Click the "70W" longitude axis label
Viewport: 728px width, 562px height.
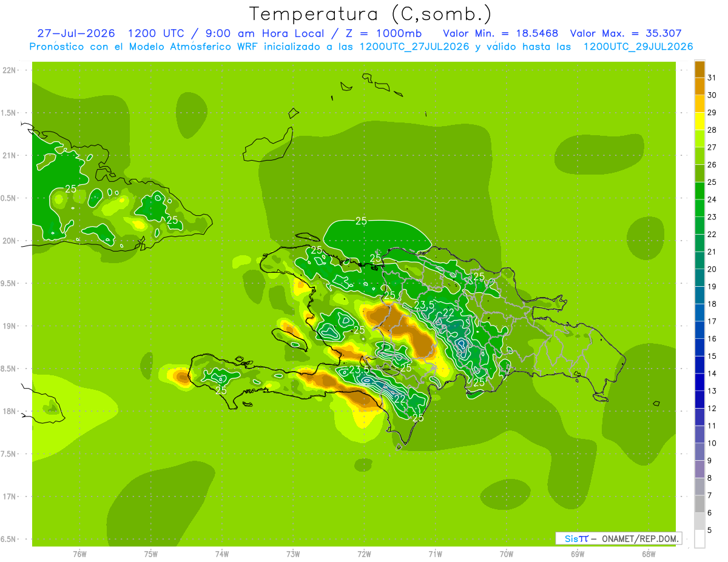[507, 554]
